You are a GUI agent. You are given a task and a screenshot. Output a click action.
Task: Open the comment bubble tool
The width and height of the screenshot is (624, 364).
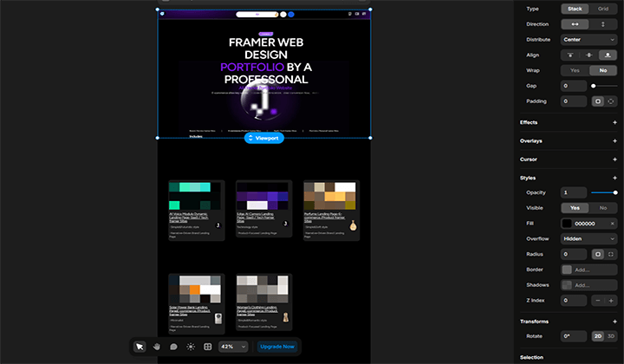coord(173,347)
